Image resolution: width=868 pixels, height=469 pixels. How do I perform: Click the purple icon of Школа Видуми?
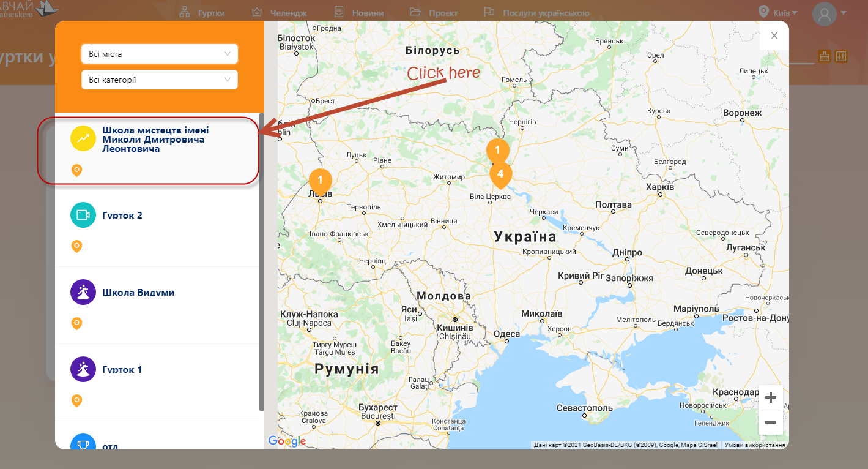(83, 292)
